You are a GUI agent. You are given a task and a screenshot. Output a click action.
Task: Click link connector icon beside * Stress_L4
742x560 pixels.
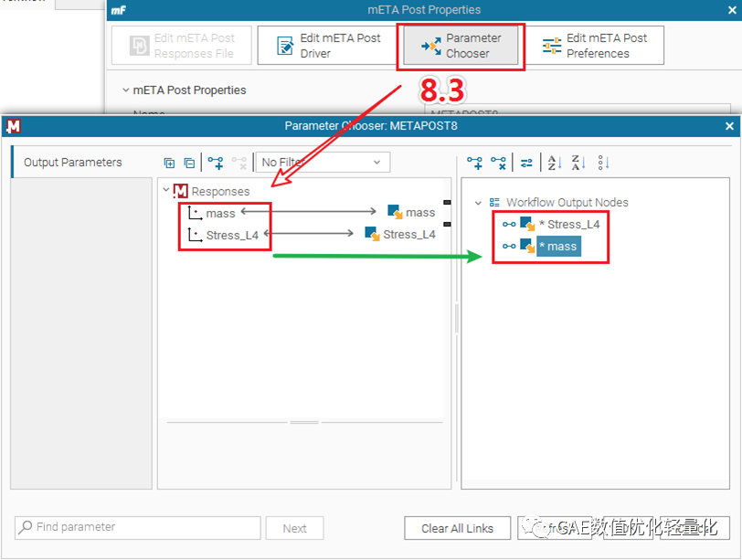tap(509, 224)
